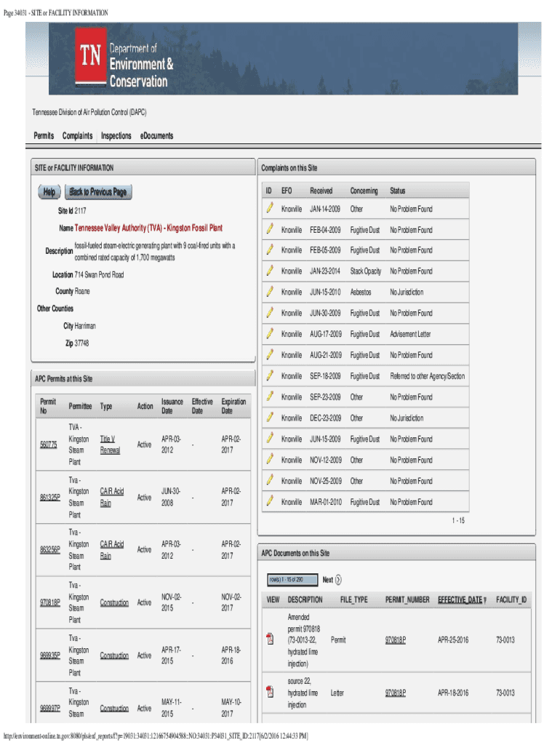Open the rows 1 - 15 of 290 selector
This screenshot has height=745, width=560.
click(x=291, y=580)
